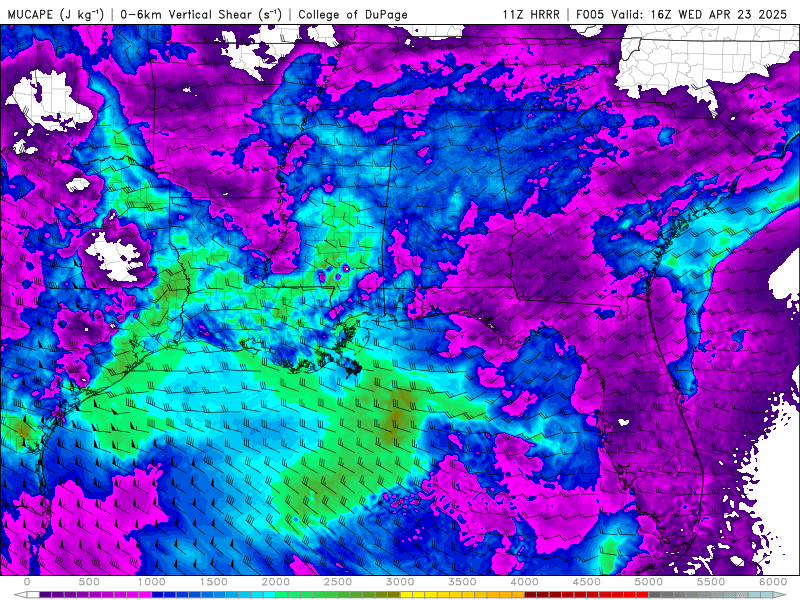The width and height of the screenshot is (800, 600).
Task: Click the 4000 value on the color scale
Action: pos(524,582)
